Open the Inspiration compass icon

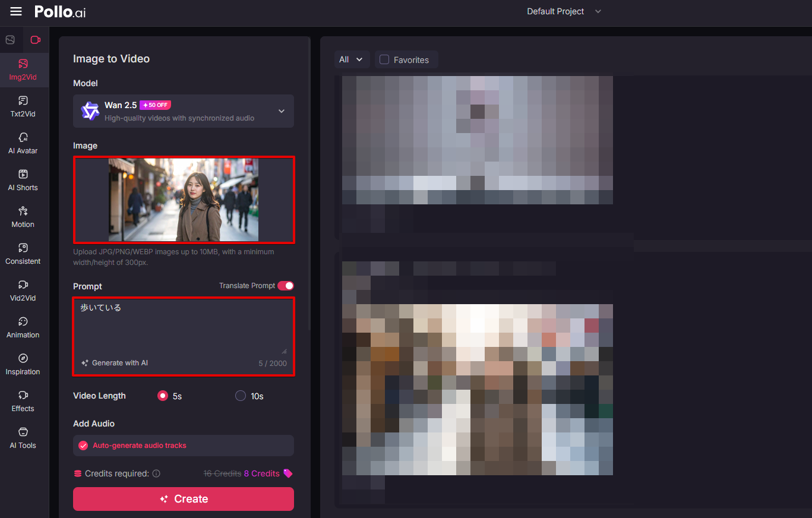pos(23,364)
